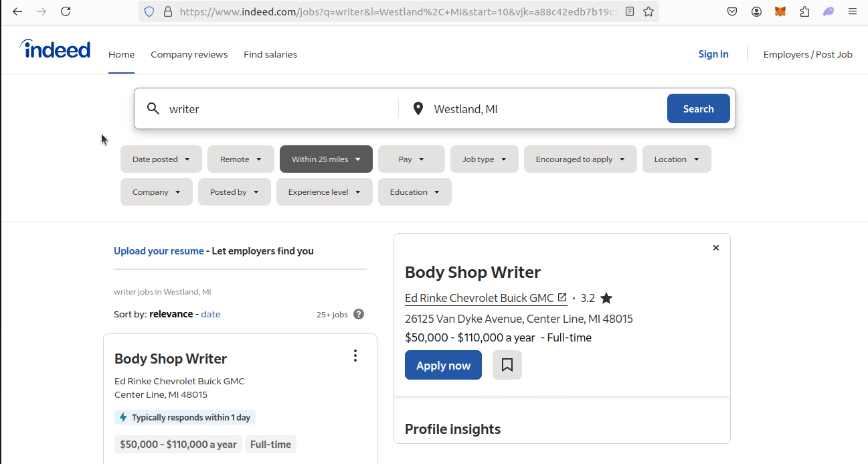This screenshot has width=868, height=464.
Task: Click the 'writer jobs in Westland, MI' text
Action: (x=163, y=292)
